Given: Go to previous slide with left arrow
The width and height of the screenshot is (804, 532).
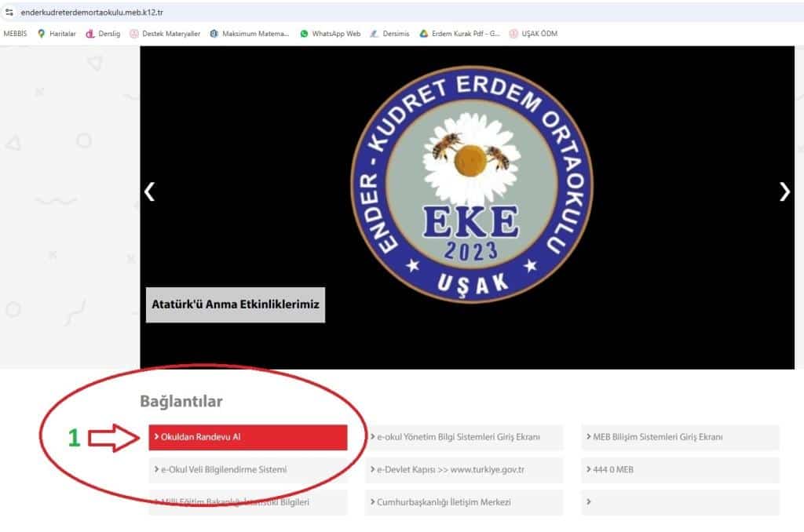Looking at the screenshot, I should pyautogui.click(x=150, y=191).
